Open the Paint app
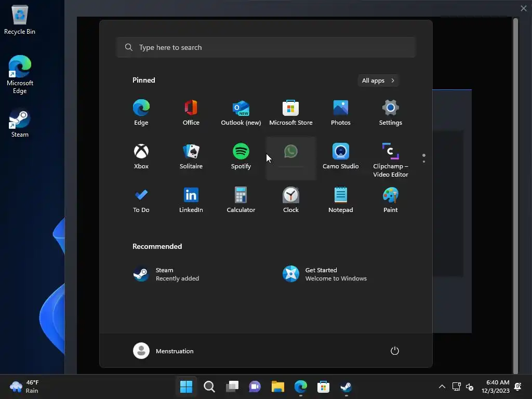Image resolution: width=532 pixels, height=399 pixels. coord(391,200)
